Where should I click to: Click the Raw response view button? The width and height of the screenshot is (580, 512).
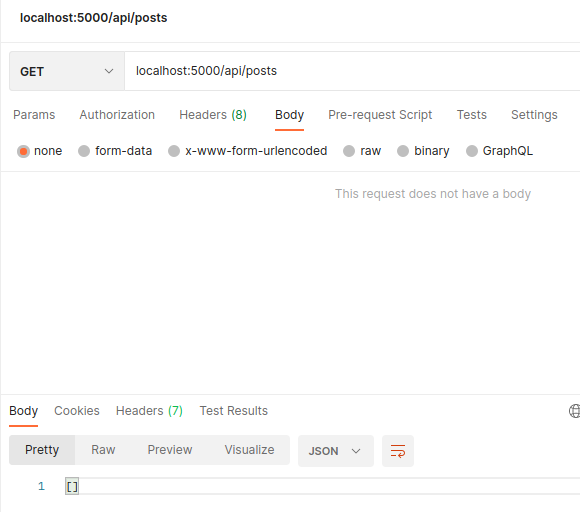pos(103,450)
